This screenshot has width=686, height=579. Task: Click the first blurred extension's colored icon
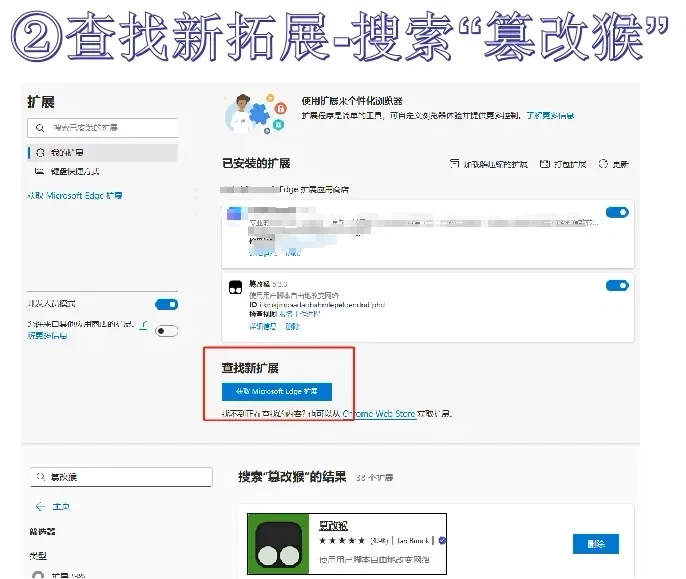click(234, 214)
